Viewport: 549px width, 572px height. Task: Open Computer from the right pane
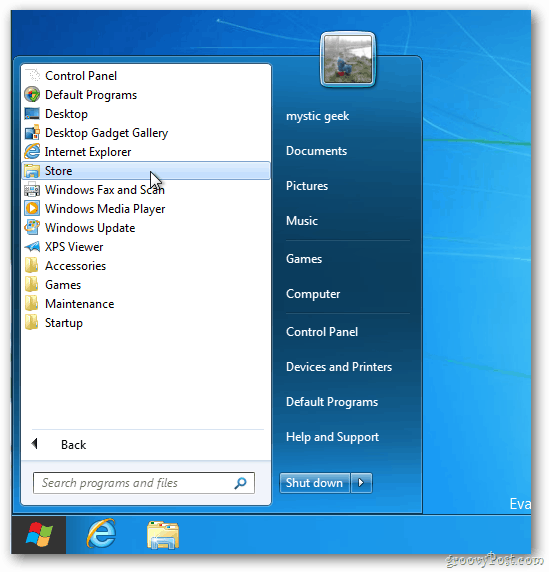(x=313, y=294)
